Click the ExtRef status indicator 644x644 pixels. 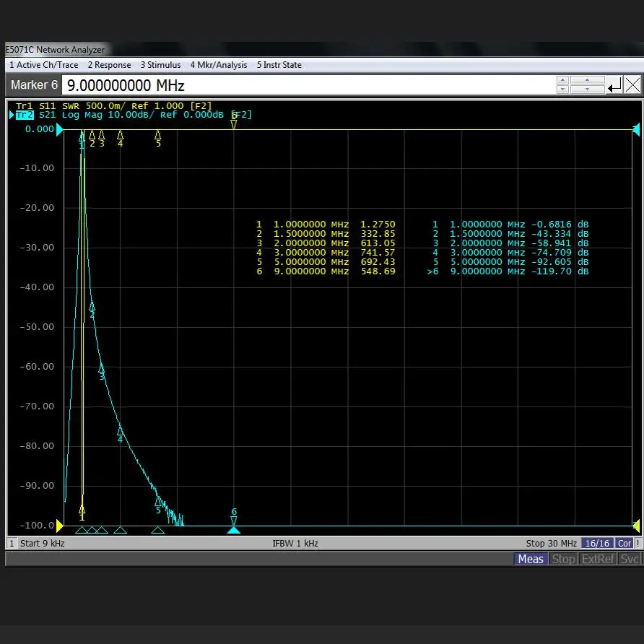[598, 559]
